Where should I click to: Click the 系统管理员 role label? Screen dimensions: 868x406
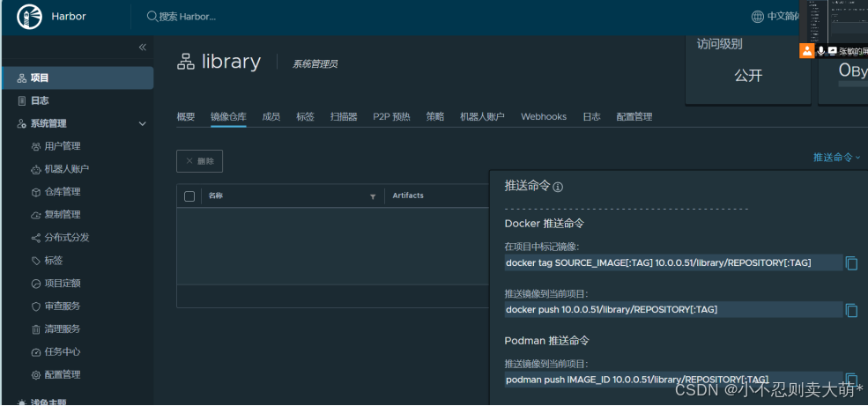point(315,64)
